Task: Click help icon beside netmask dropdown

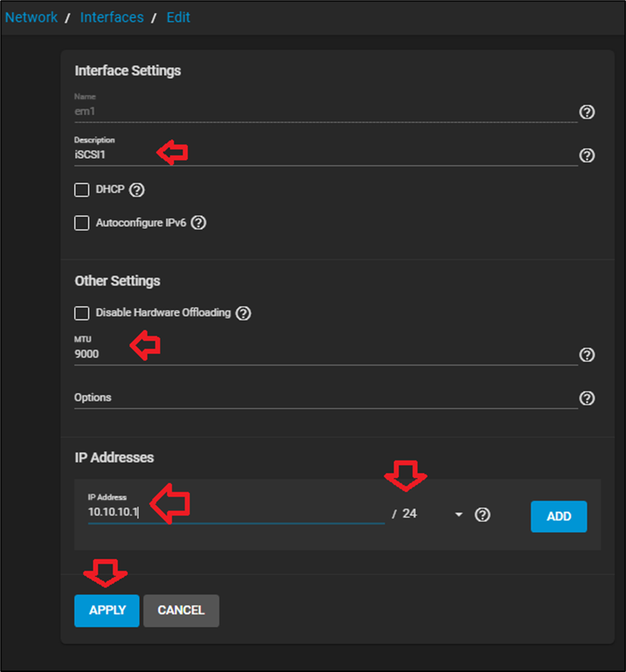Action: [x=482, y=515]
